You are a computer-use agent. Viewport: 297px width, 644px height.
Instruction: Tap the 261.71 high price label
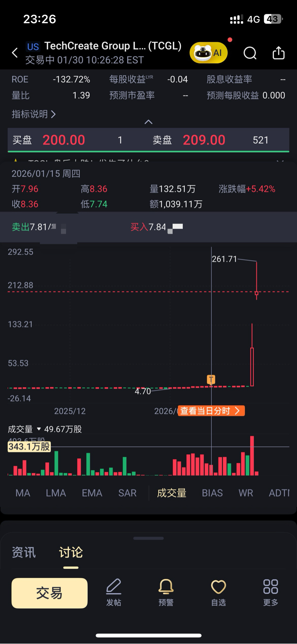[x=224, y=259]
